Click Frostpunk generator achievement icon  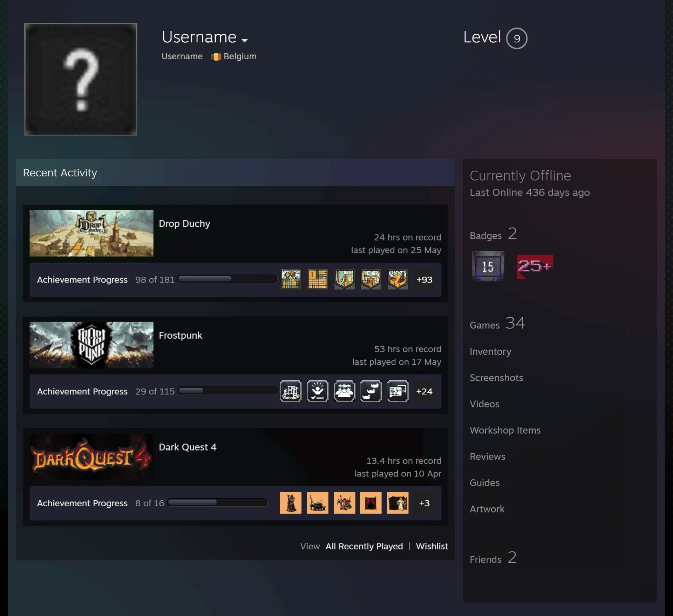tap(291, 391)
